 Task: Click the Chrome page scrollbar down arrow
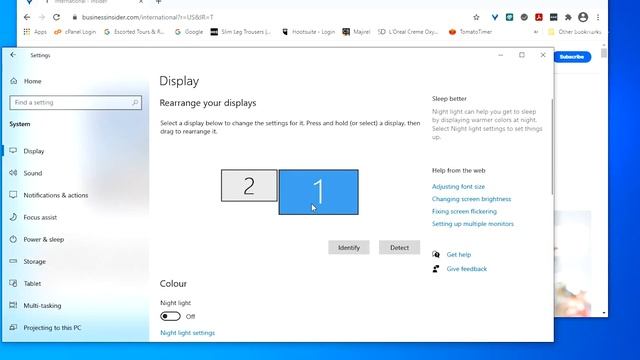604,313
